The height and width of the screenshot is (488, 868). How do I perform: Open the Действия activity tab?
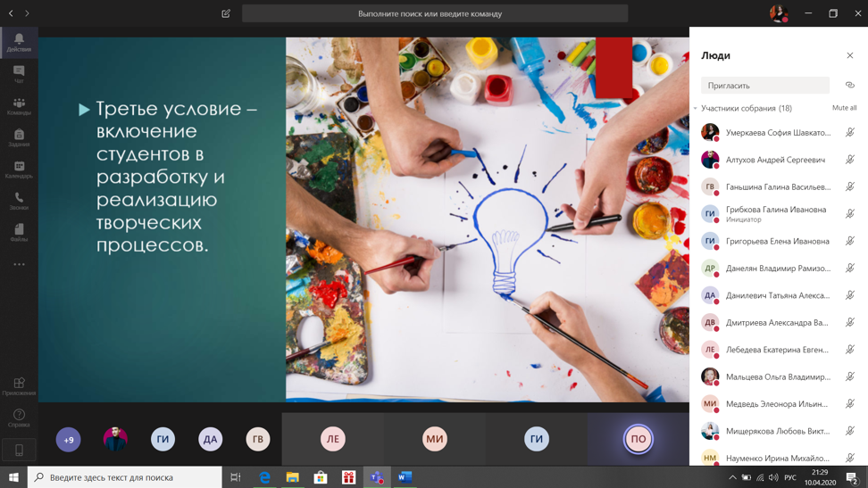click(x=19, y=42)
